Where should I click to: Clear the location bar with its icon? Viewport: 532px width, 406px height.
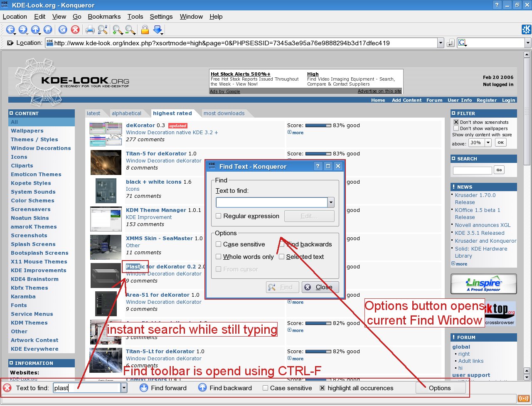pos(10,43)
